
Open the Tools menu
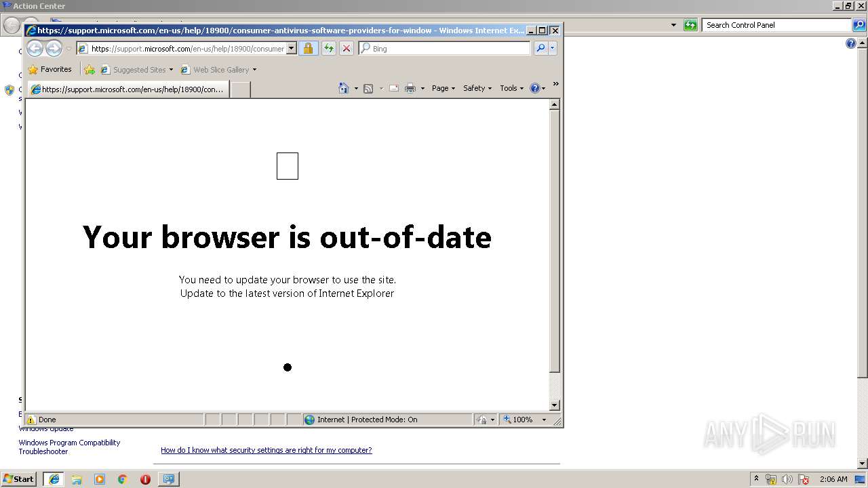pos(511,88)
